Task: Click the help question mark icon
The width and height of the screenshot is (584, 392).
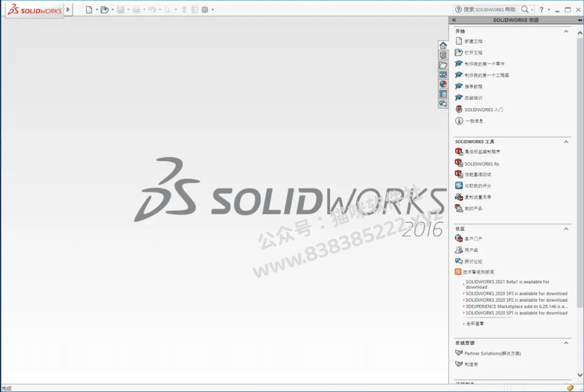Action: pyautogui.click(x=541, y=10)
